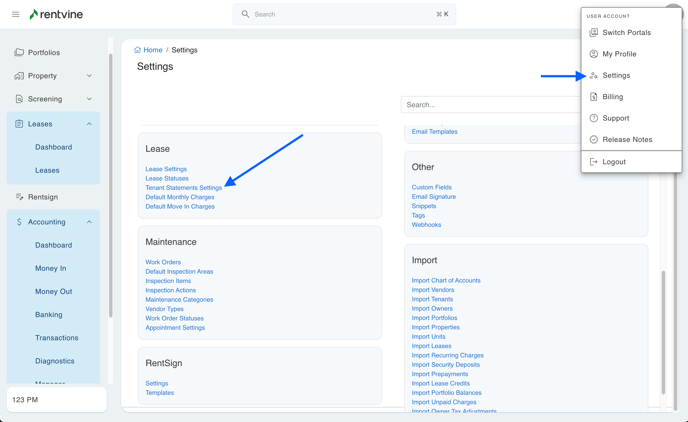This screenshot has width=688, height=422.
Task: Open the Work Orders settings link
Action: pyautogui.click(x=163, y=262)
